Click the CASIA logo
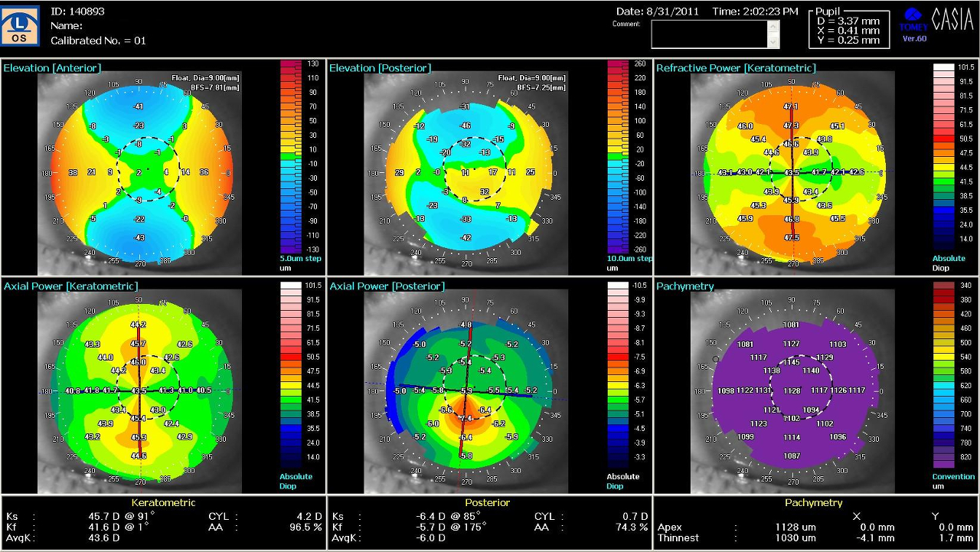Image resolution: width=980 pixels, height=552 pixels. pyautogui.click(x=952, y=21)
